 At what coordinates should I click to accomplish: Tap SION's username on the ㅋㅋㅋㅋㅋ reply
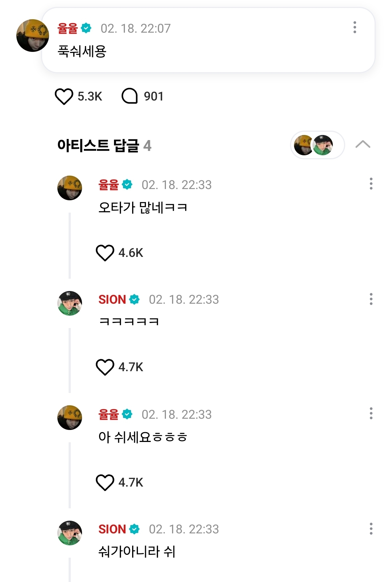[112, 300]
